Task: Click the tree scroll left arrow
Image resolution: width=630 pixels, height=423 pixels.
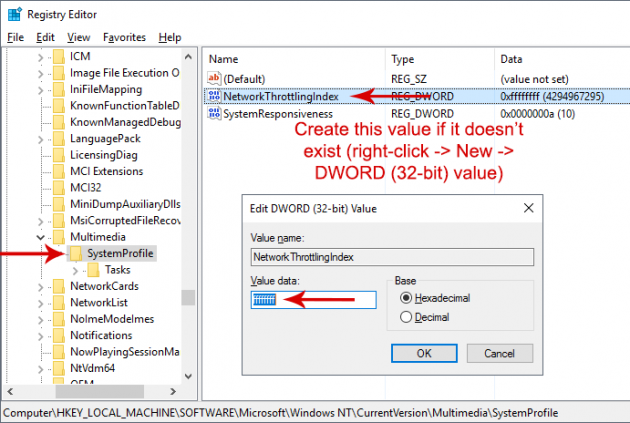Action: [x=10, y=391]
